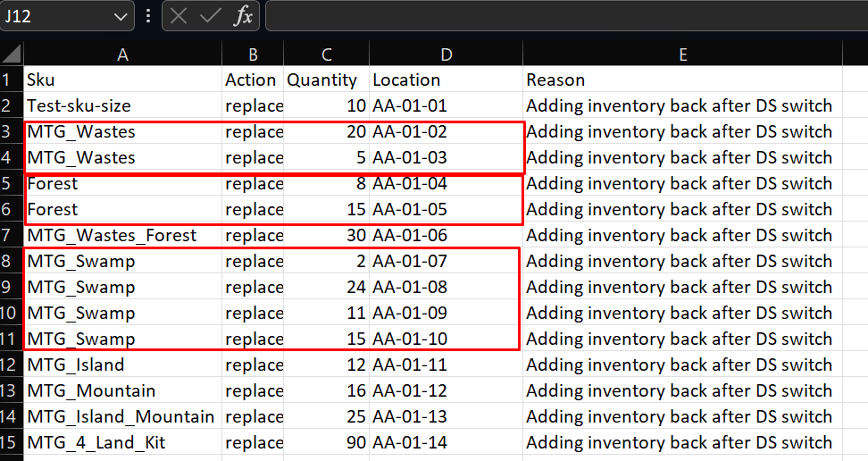Select column B header
The image size is (868, 461).
click(x=253, y=54)
